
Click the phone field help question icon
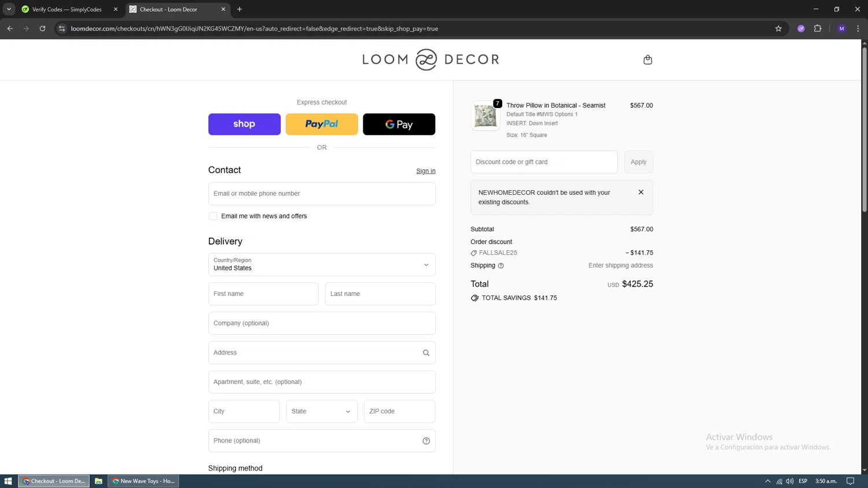click(x=426, y=441)
